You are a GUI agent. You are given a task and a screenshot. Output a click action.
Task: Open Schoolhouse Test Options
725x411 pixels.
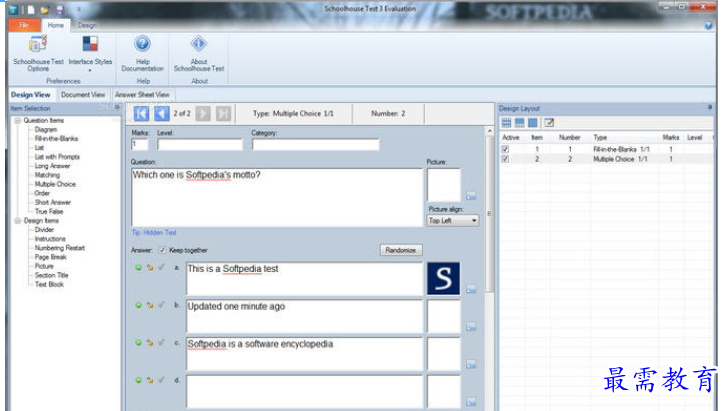[38, 54]
